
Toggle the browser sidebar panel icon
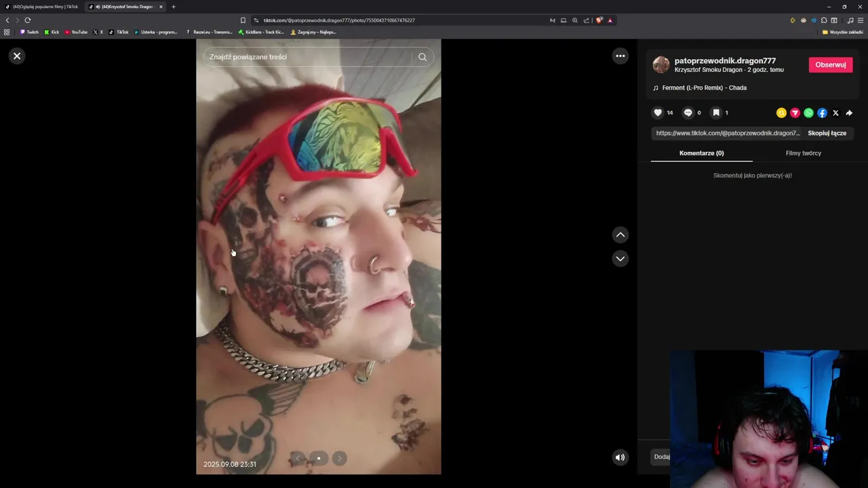point(834,20)
